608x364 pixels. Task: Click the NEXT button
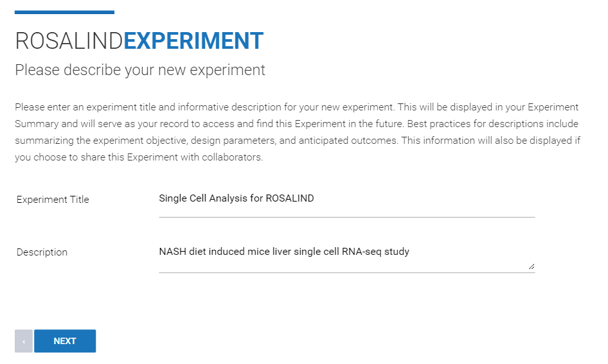click(65, 341)
